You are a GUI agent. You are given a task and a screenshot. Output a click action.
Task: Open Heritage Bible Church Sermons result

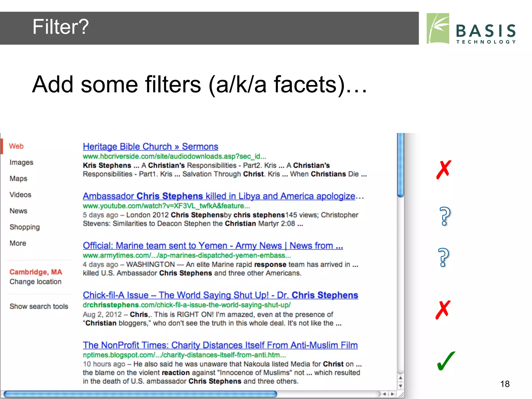point(150,147)
